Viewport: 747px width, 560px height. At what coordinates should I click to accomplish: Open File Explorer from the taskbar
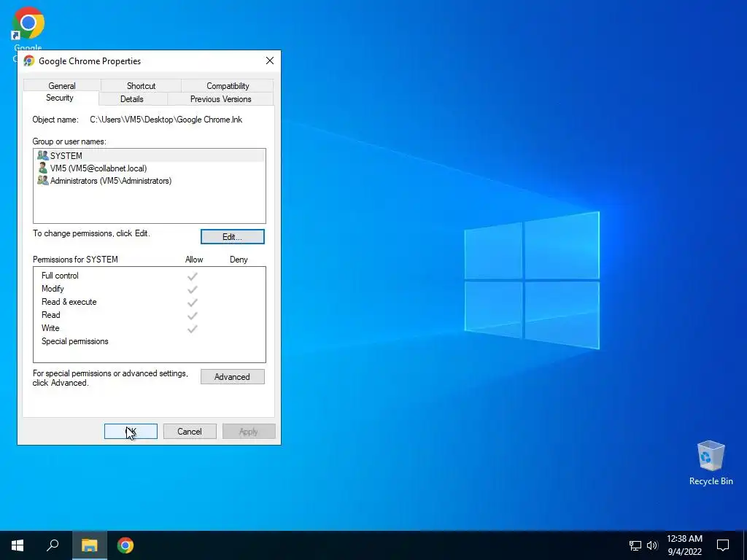(x=89, y=545)
